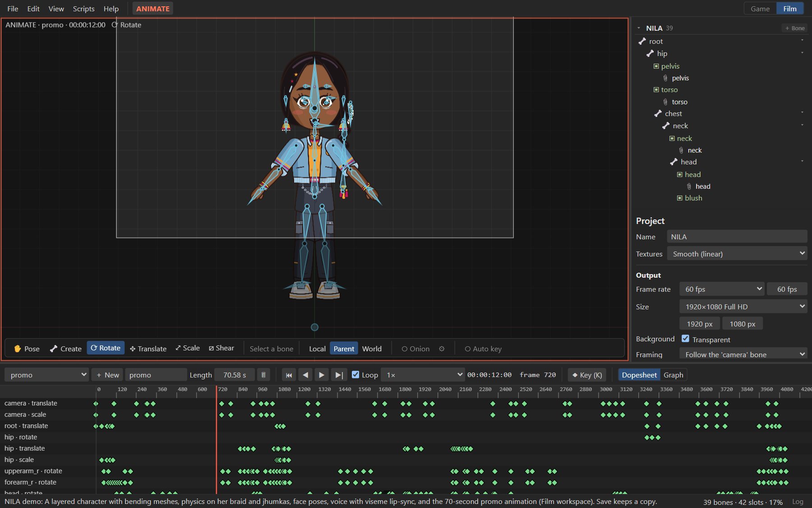Image resolution: width=812 pixels, height=508 pixels.
Task: Click the blush slot icon
Action: 680,198
